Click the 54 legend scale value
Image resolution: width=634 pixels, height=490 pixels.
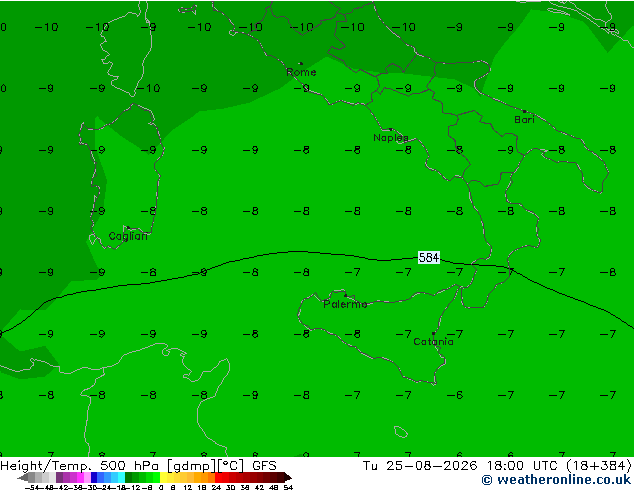coord(288,488)
